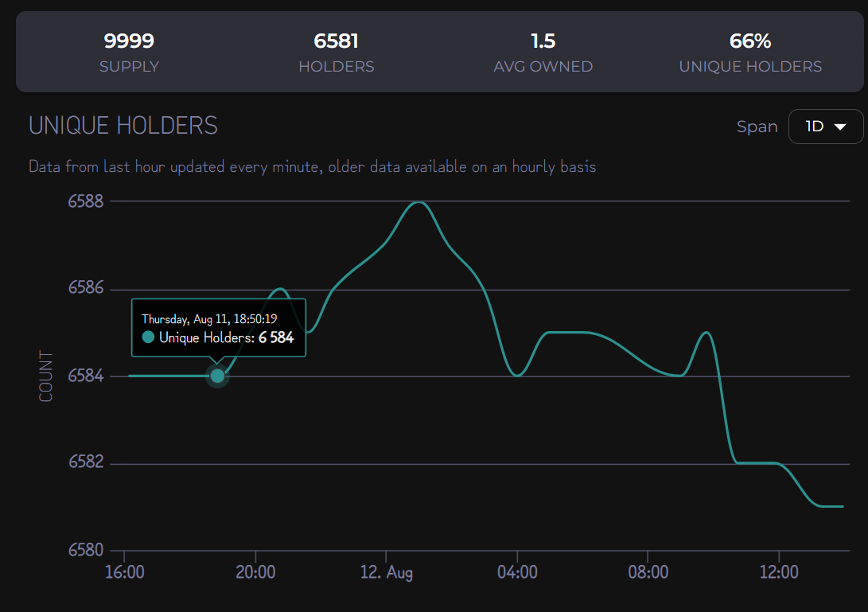Click the 1.5 avg owned value
This screenshot has width=868, height=612.
(x=543, y=41)
